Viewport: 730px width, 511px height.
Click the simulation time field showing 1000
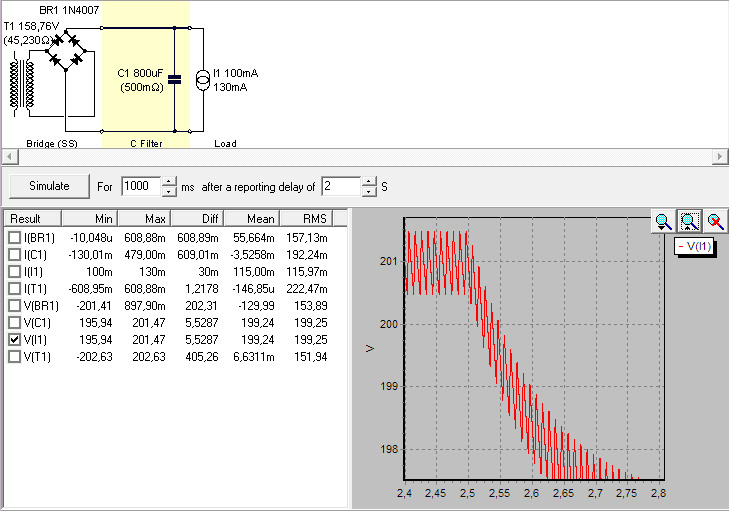click(x=139, y=186)
